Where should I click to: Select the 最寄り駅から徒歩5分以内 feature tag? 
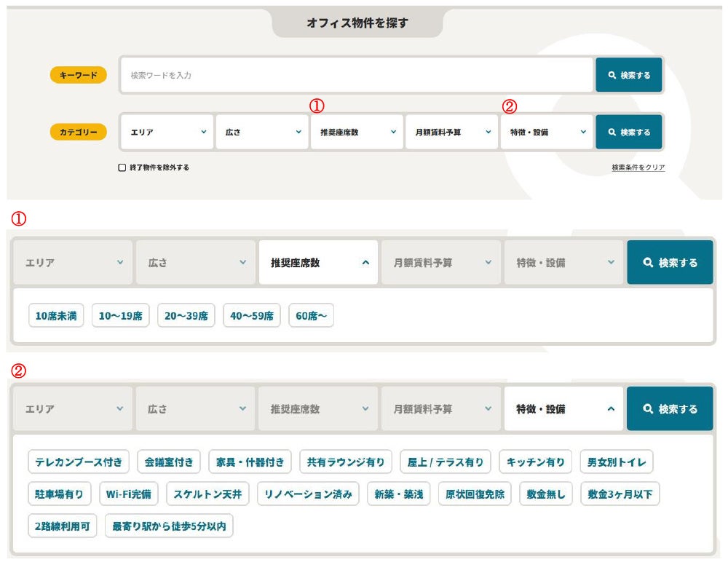coord(169,526)
